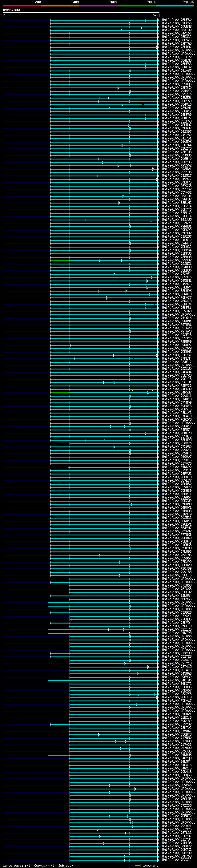
Task: Select hit label UniRef100_B9MTA5
Action: click(x=177, y=43)
